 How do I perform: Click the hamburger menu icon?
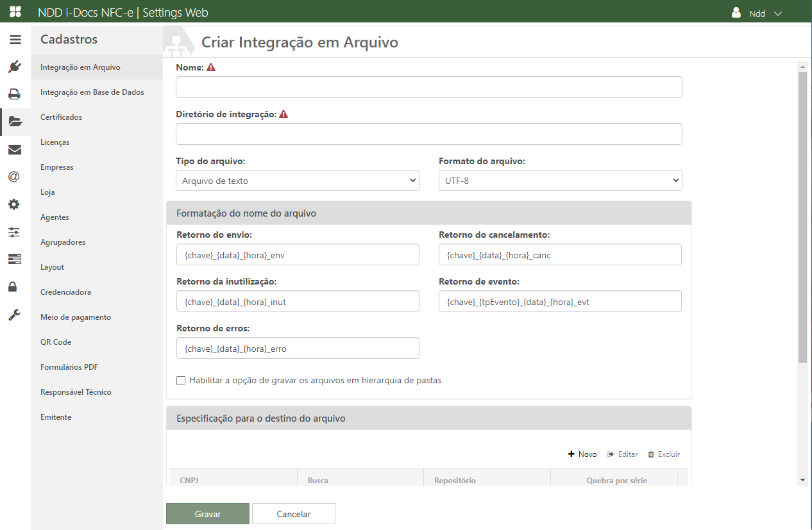pos(15,40)
